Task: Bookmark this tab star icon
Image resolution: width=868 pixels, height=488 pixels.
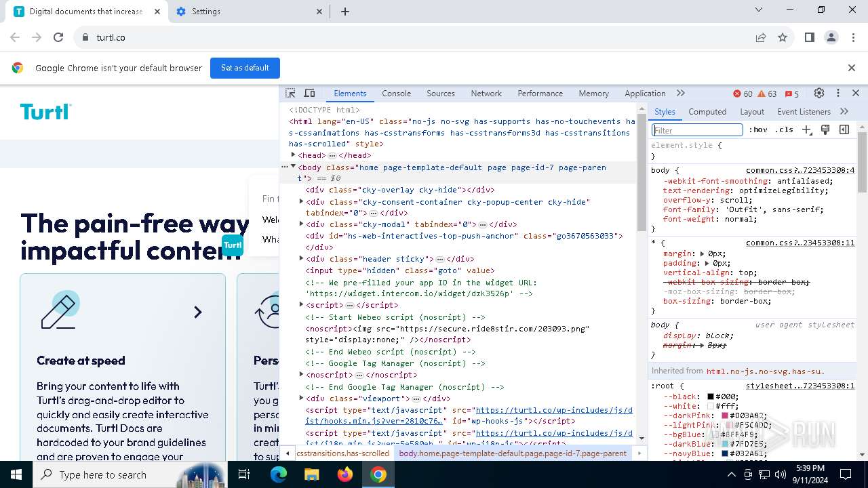Action: tap(783, 38)
